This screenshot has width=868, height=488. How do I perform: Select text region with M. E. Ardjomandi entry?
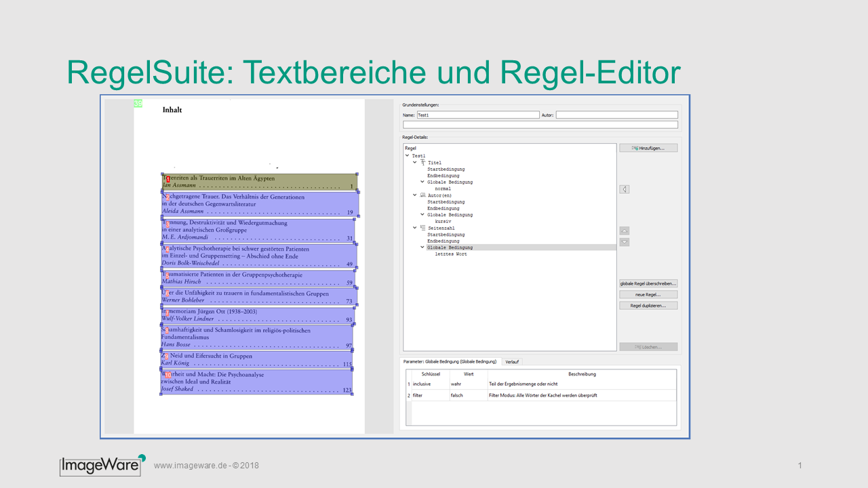(x=258, y=230)
